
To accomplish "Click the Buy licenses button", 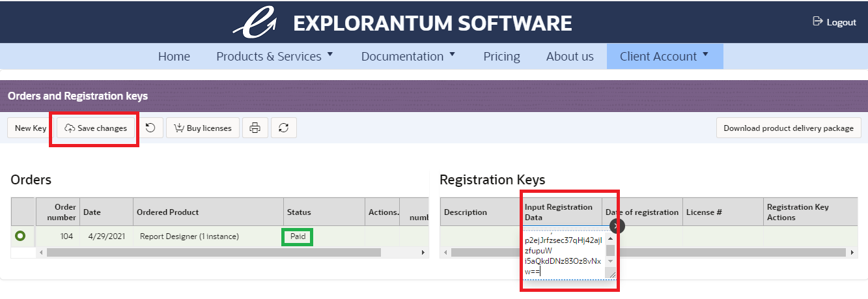I will pos(203,128).
